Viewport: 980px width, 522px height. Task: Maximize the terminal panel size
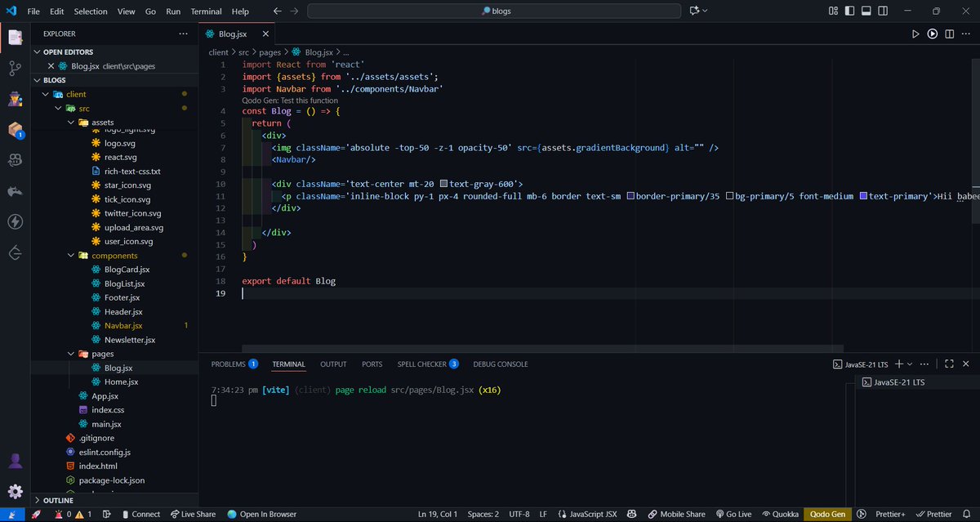[950, 364]
